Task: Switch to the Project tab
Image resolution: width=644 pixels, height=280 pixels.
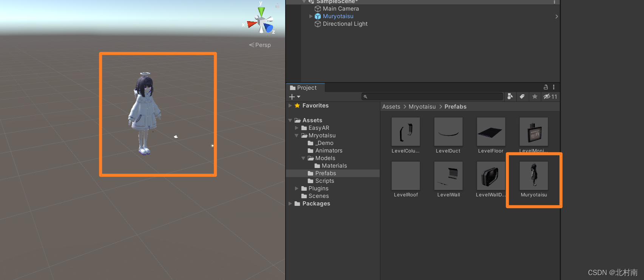Action: click(x=305, y=87)
